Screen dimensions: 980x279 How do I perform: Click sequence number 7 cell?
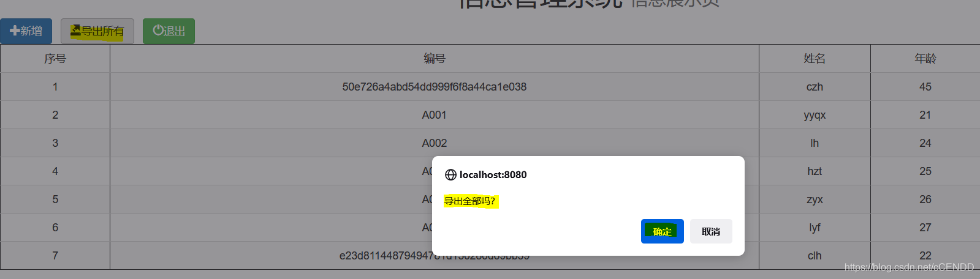pyautogui.click(x=55, y=256)
